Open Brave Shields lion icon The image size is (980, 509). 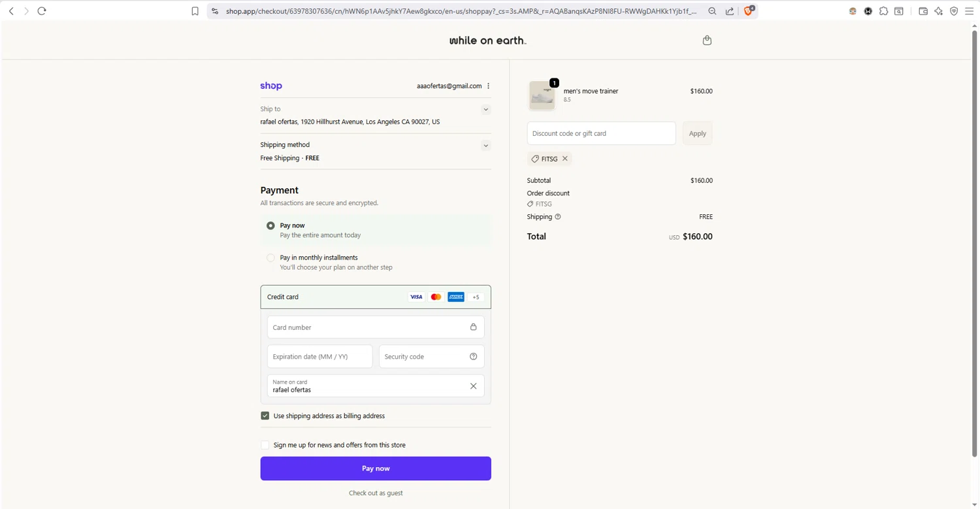[x=749, y=10]
